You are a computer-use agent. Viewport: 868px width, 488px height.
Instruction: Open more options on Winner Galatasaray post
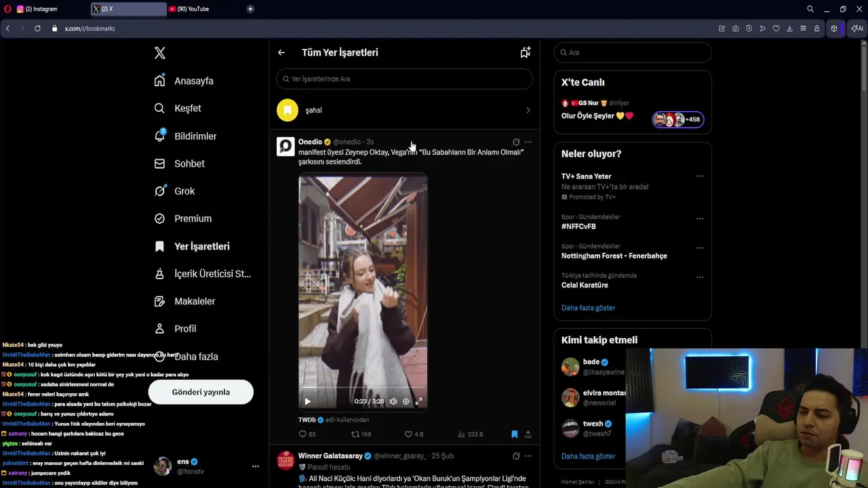coord(528,456)
